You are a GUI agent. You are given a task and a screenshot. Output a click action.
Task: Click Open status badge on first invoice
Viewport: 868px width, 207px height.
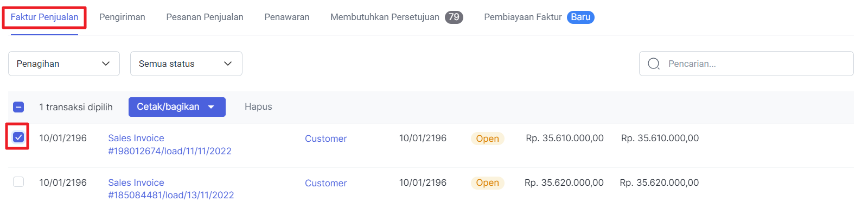click(x=487, y=139)
